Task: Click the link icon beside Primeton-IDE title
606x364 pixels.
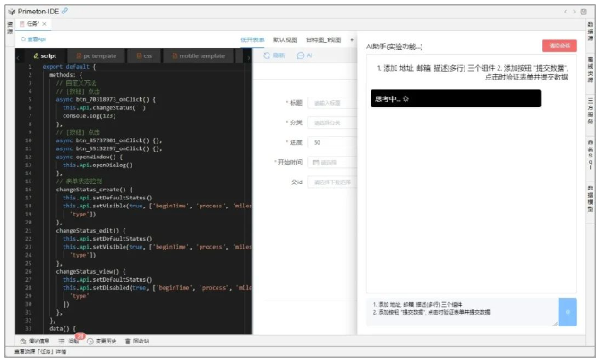Action: click(x=64, y=11)
